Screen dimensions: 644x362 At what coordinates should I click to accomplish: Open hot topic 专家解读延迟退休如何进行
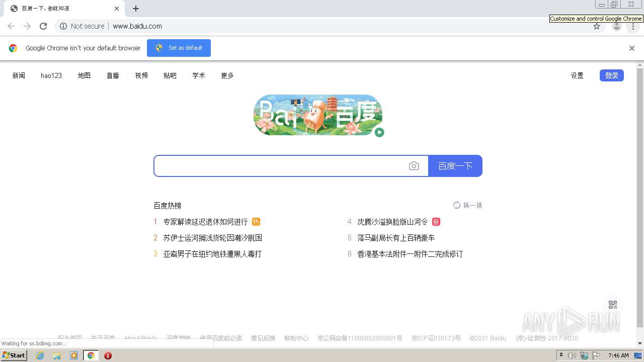pyautogui.click(x=205, y=222)
